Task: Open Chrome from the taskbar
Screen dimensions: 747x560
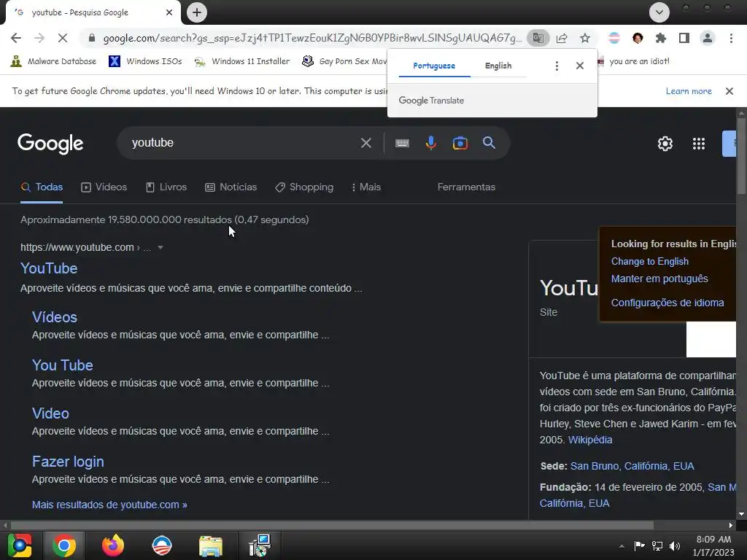Action: (x=64, y=545)
